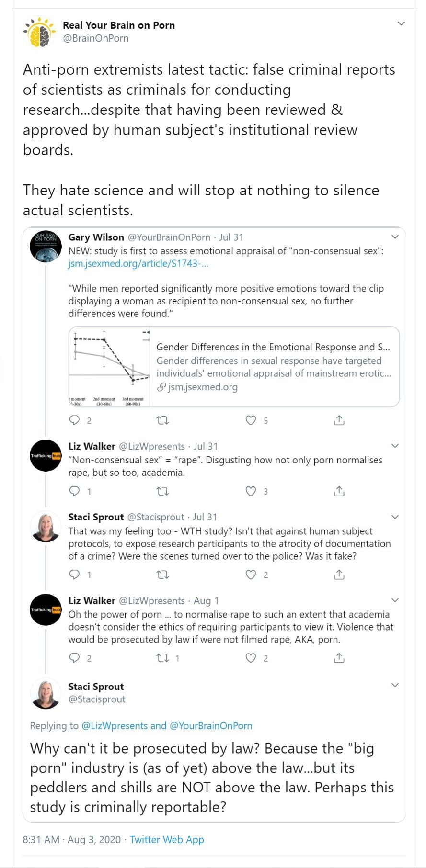Screen dimensions: 426x868
Task: Share Gary Wilson's tweet via share icon
Action: click(x=339, y=420)
